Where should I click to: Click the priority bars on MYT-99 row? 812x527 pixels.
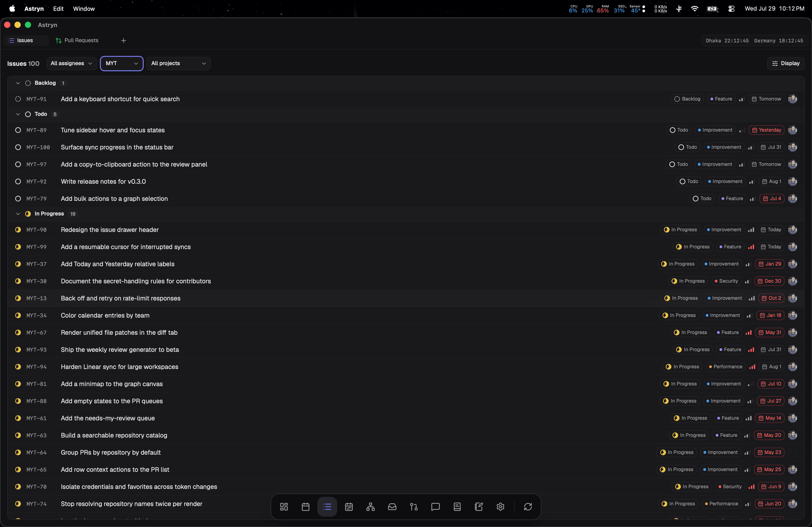coord(751,247)
